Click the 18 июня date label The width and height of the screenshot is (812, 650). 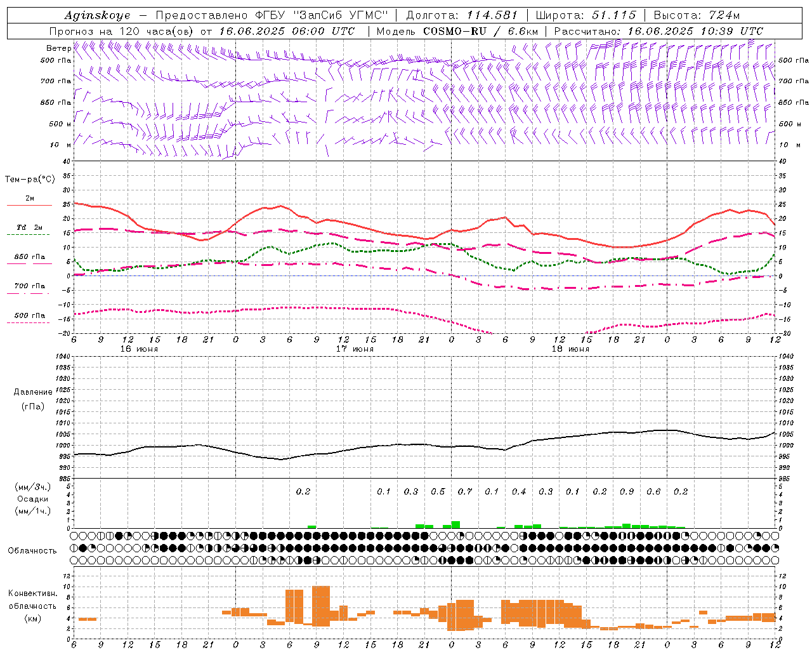pyautogui.click(x=570, y=349)
